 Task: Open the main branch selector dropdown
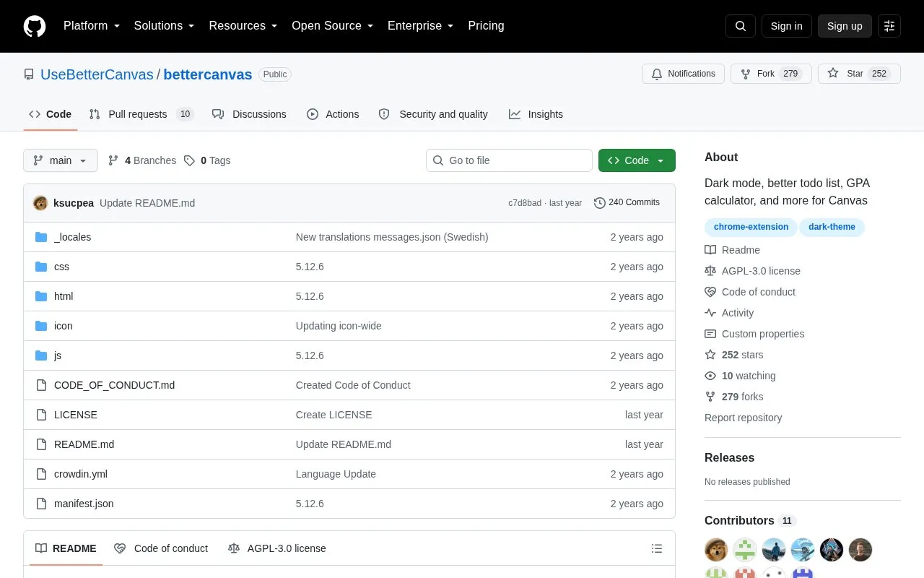61,160
